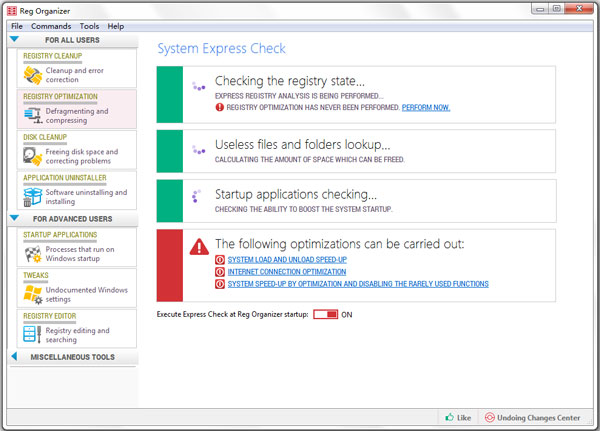Click the Application Uninstaller box icon
Image resolution: width=600 pixels, height=431 pixels.
click(x=32, y=196)
